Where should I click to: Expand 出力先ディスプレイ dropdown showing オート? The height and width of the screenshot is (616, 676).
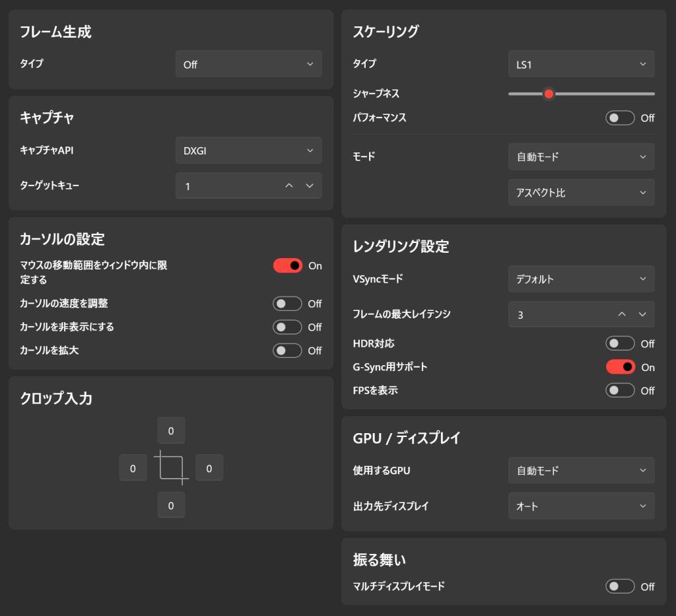581,506
